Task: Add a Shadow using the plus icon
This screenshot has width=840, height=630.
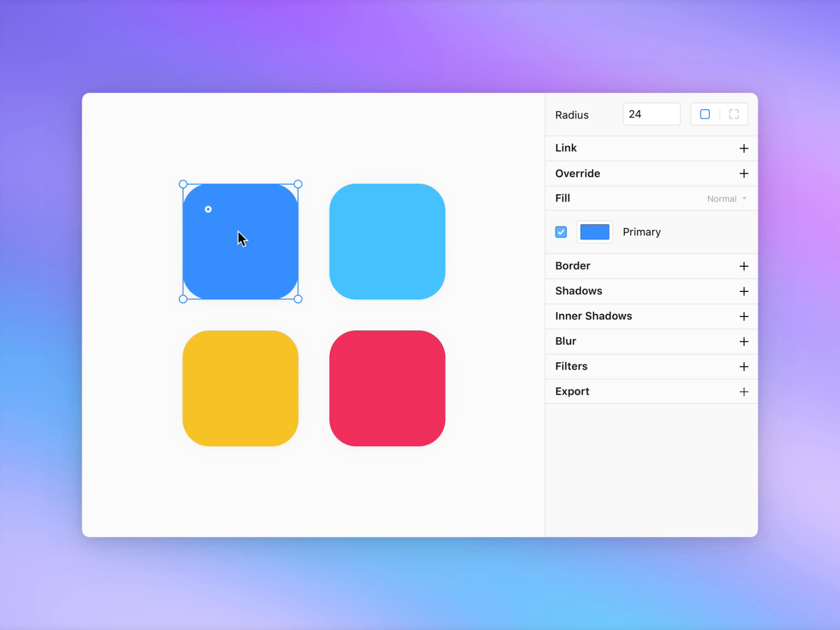Action: [744, 291]
